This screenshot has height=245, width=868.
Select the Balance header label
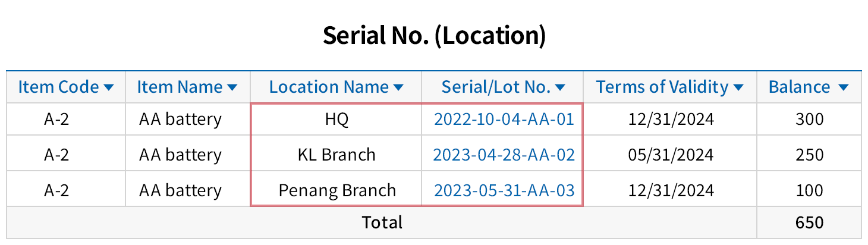click(x=799, y=87)
